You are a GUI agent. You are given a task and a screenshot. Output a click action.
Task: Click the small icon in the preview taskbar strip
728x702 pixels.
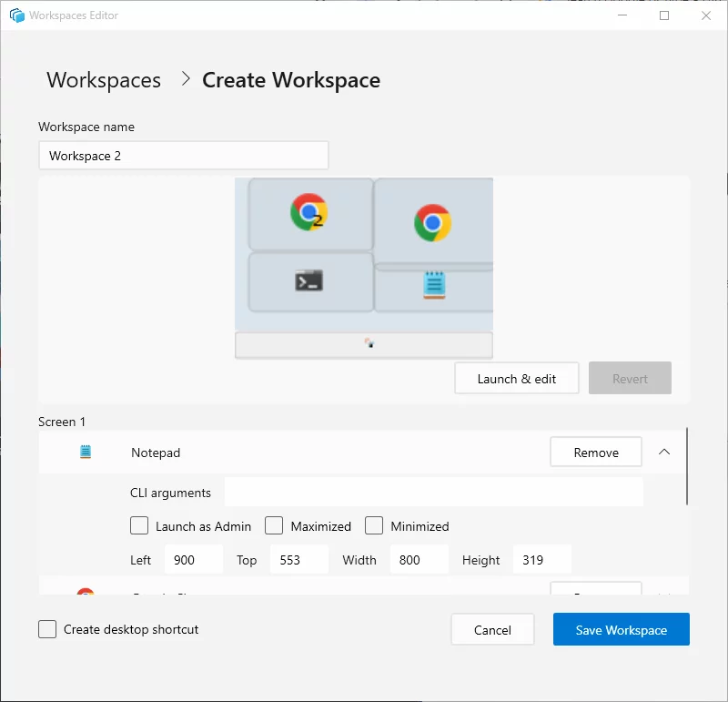(369, 343)
